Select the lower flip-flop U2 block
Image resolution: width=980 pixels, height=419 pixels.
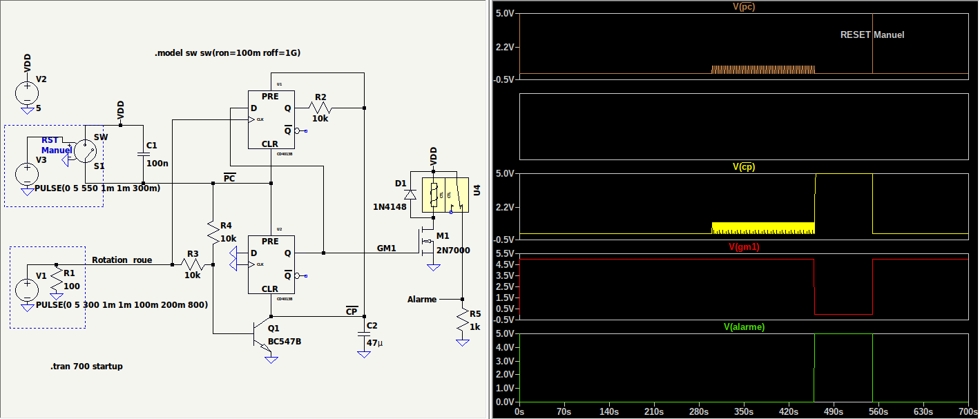[271, 264]
